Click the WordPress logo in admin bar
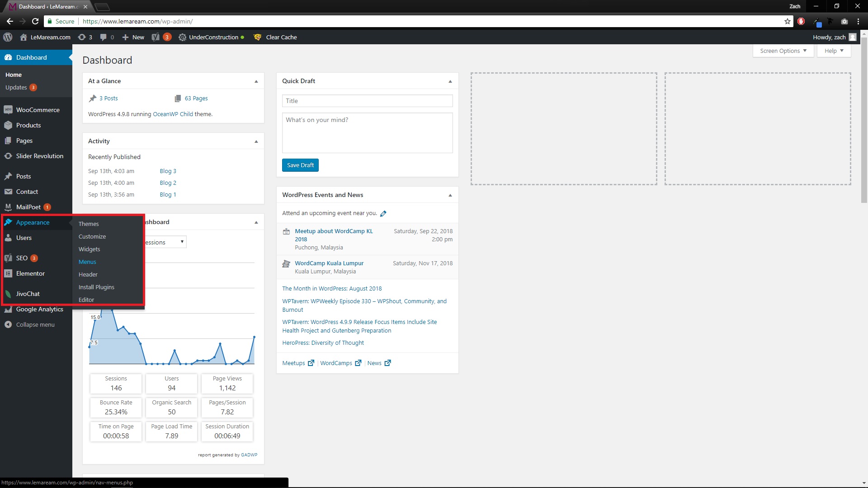This screenshot has width=868, height=488. (8, 37)
